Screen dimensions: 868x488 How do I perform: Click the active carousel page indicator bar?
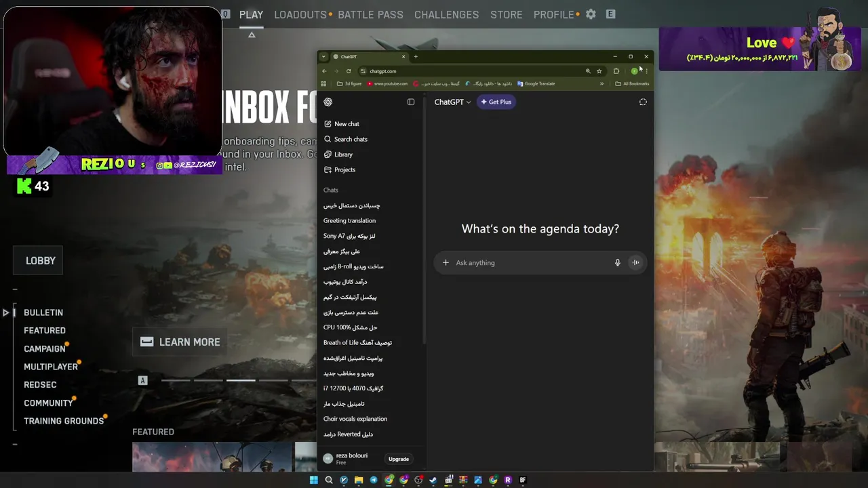coord(241,380)
